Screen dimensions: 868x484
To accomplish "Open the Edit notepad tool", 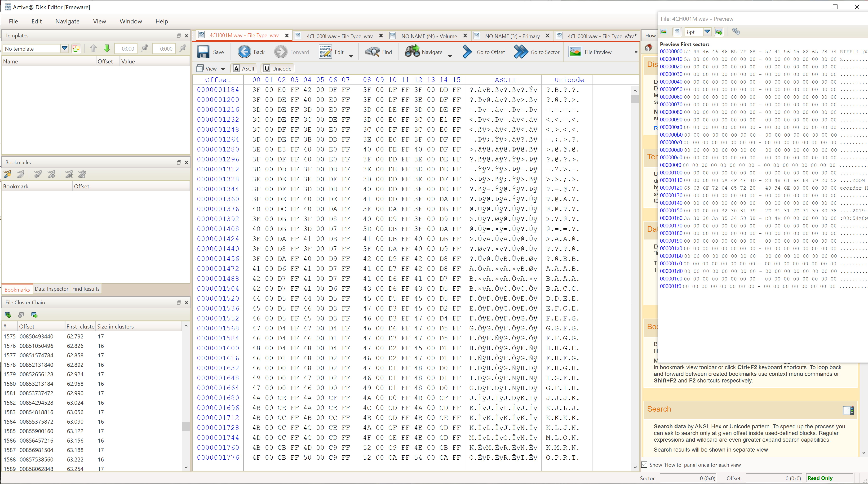I will coord(325,52).
